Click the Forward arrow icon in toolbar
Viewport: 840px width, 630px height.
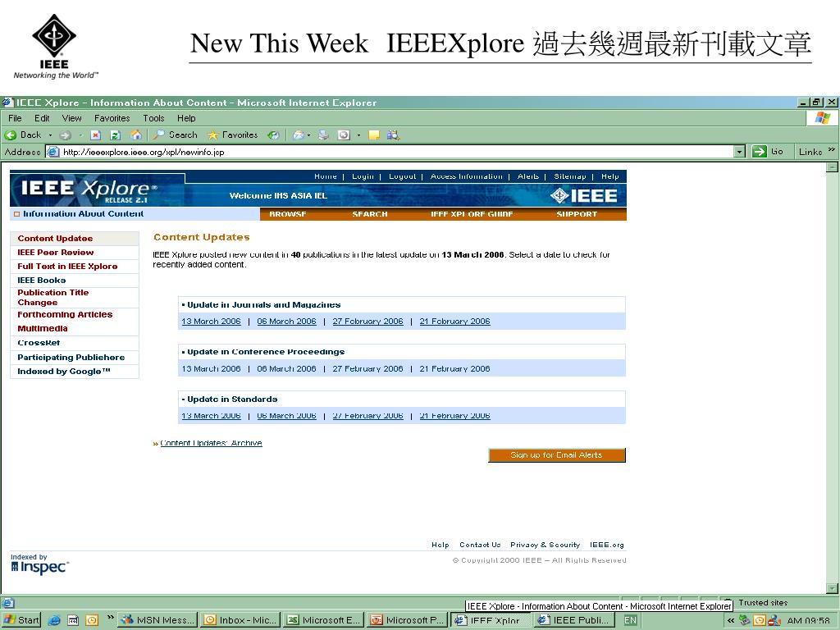pos(65,135)
